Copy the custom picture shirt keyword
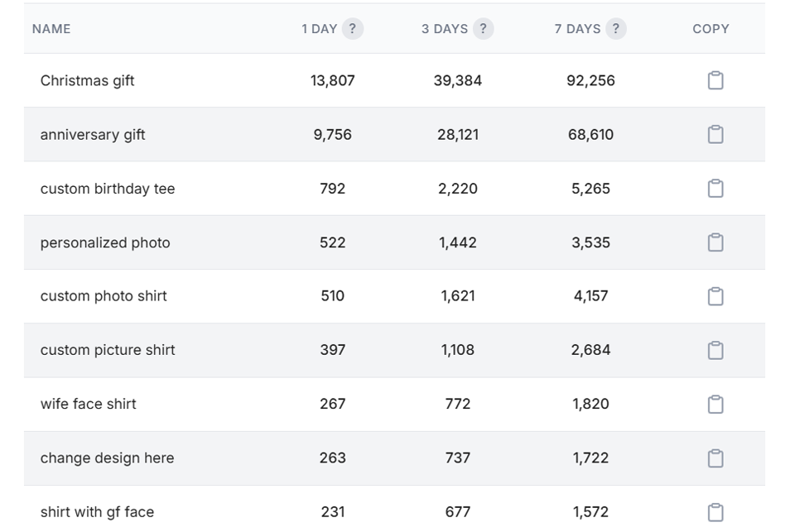790x532 pixels. tap(715, 350)
